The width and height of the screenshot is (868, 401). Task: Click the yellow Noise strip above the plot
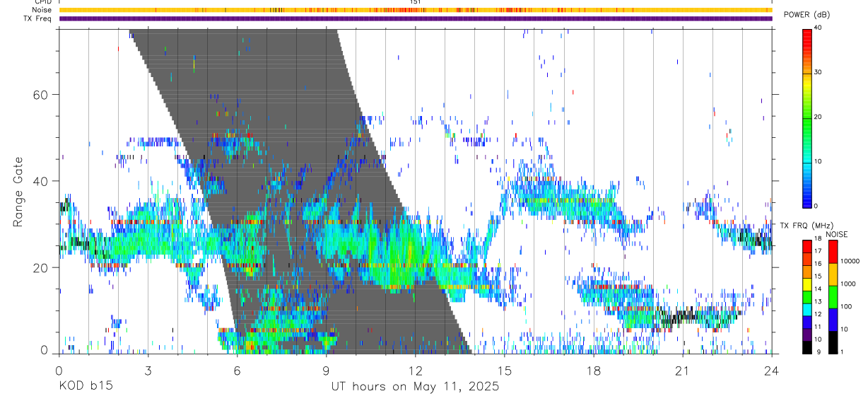click(x=415, y=10)
